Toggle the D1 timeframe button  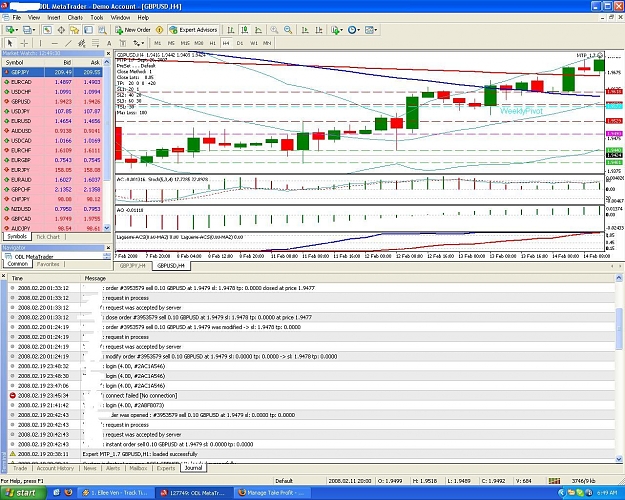(x=240, y=43)
